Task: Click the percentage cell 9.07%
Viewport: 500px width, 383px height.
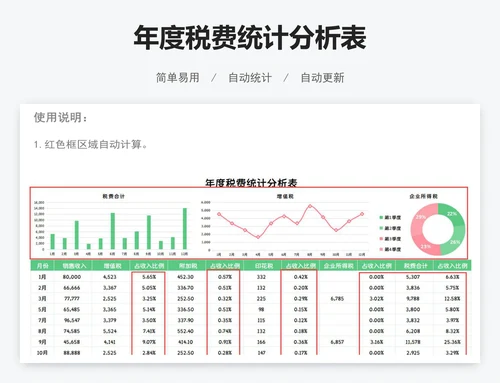Action: [149, 342]
